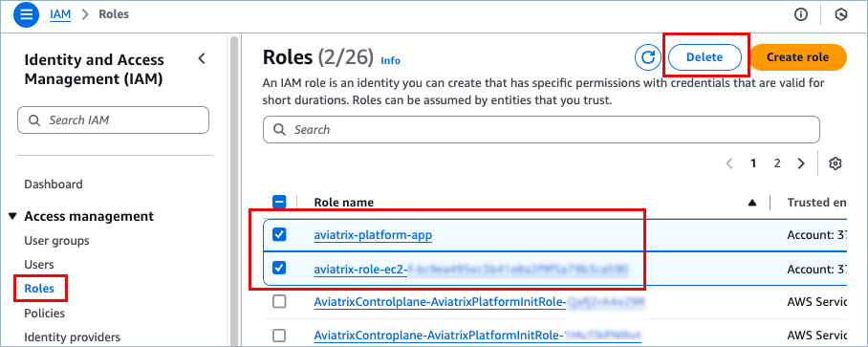Viewport: 868px width, 347px height.
Task: Open the hamburger navigation menu
Action: tap(26, 14)
